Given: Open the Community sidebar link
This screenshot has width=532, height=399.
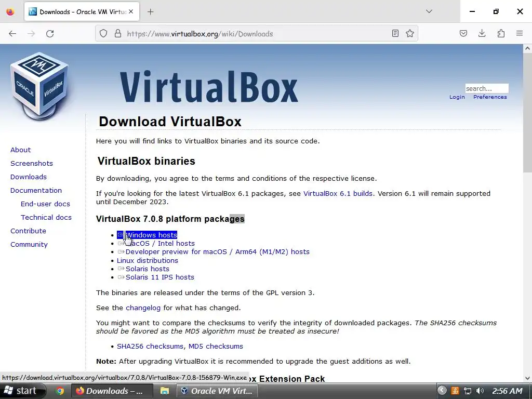Looking at the screenshot, I should click(x=29, y=245).
